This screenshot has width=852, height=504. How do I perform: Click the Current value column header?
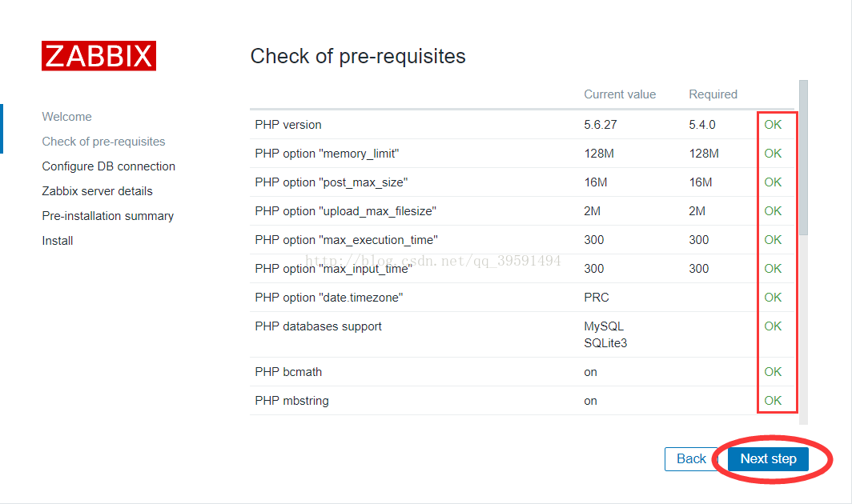pyautogui.click(x=620, y=94)
